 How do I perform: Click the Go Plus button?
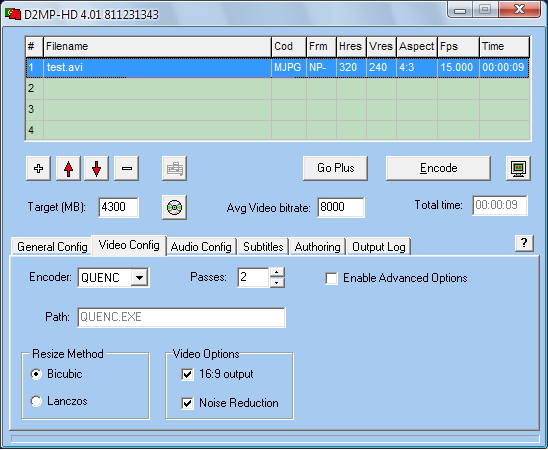click(336, 168)
